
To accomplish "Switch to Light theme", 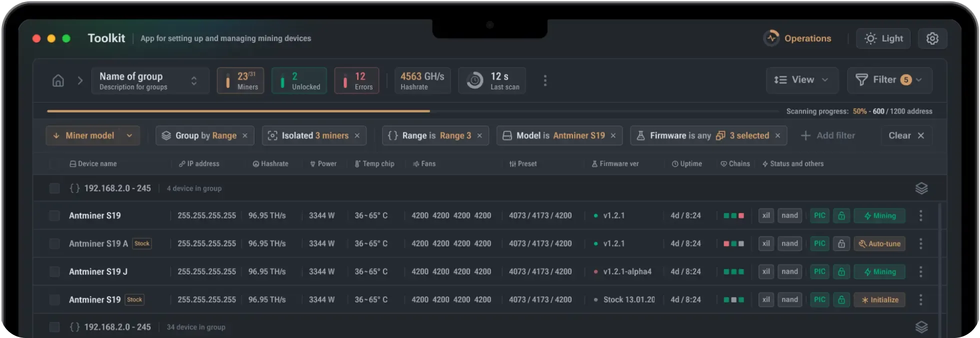I will click(x=883, y=38).
